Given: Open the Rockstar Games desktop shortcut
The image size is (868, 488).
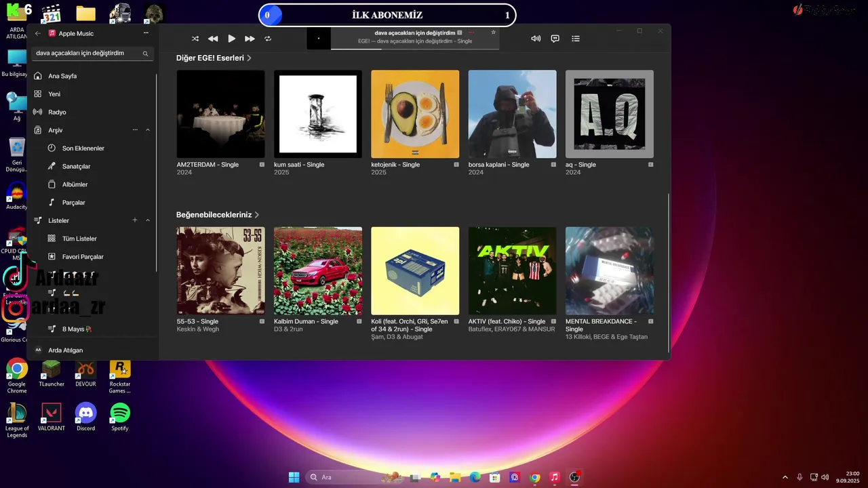Looking at the screenshot, I should click(x=120, y=377).
